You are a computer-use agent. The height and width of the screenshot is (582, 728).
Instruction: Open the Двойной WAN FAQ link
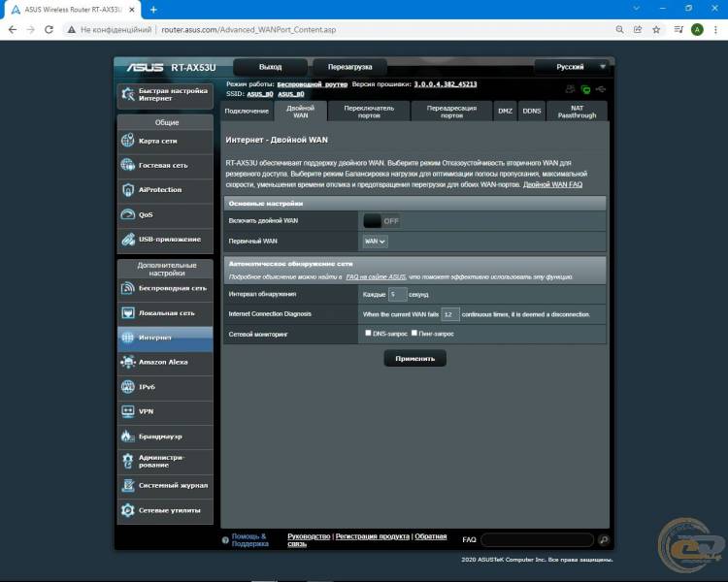click(x=552, y=184)
